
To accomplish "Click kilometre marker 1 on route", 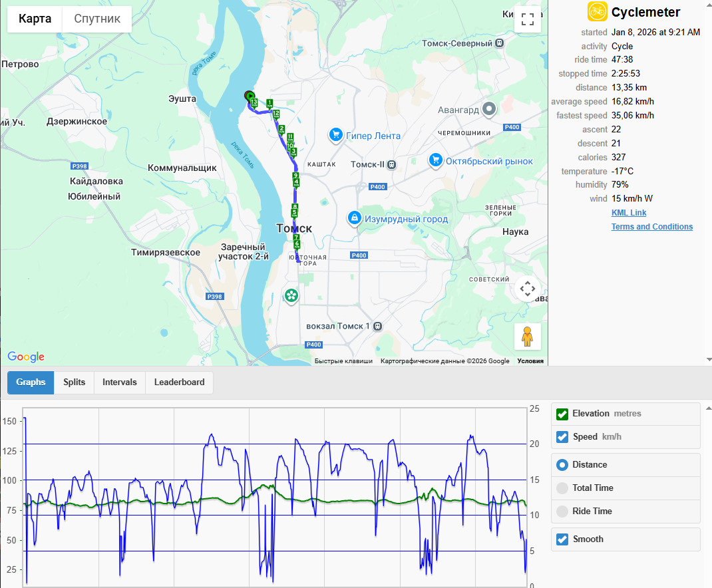I will click(269, 104).
